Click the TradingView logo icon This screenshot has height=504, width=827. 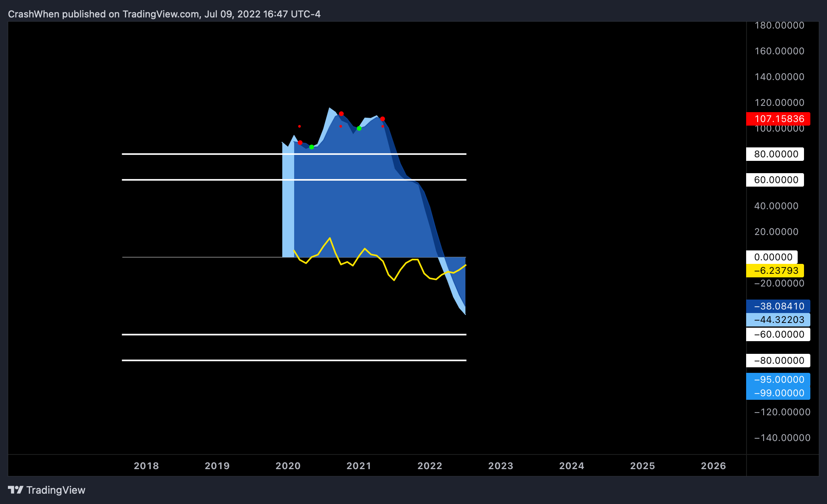(x=16, y=490)
